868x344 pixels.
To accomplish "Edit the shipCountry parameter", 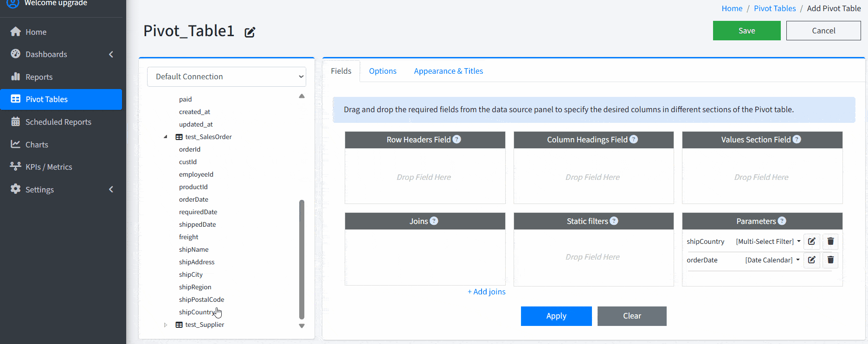I will [811, 242].
